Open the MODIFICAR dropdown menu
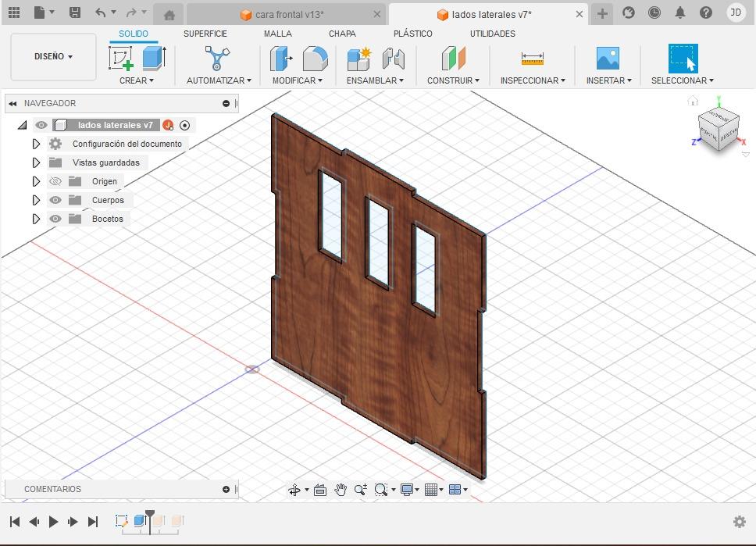756x546 pixels. [297, 80]
